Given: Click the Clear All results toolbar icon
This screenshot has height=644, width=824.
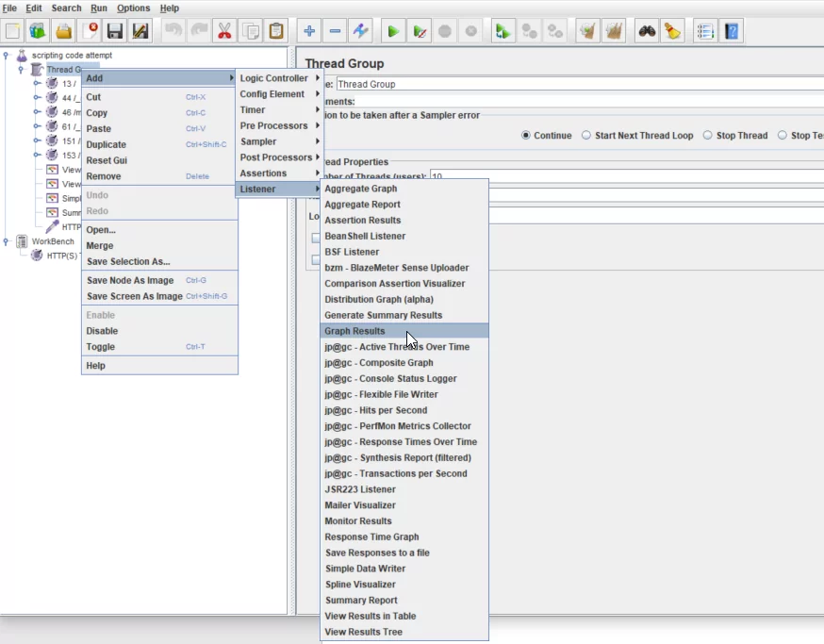Looking at the screenshot, I should [x=614, y=31].
